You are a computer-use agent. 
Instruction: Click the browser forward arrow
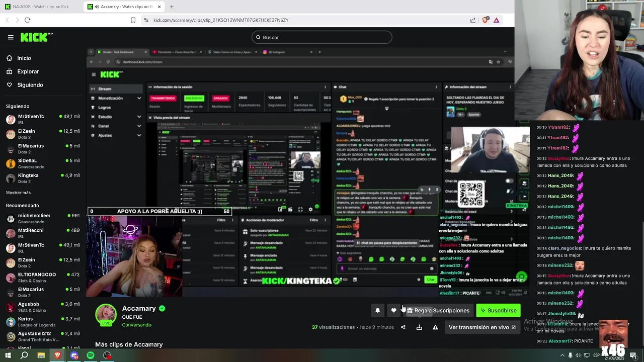click(17, 20)
